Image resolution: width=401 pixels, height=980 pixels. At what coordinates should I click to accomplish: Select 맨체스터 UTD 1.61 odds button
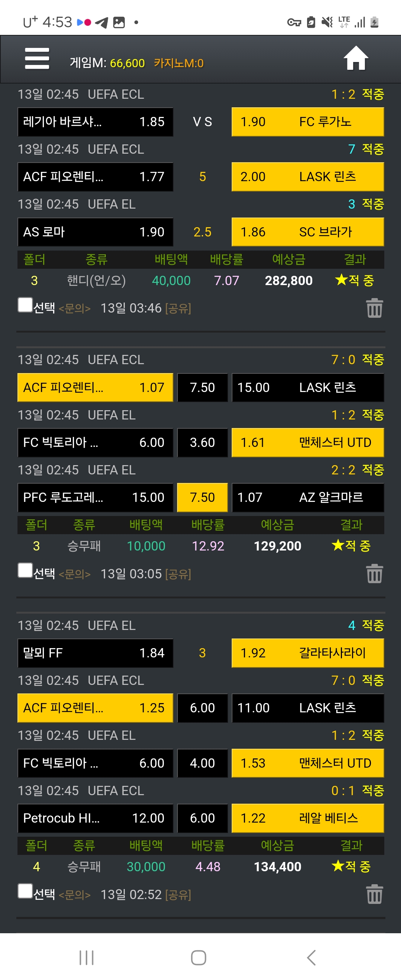308,442
